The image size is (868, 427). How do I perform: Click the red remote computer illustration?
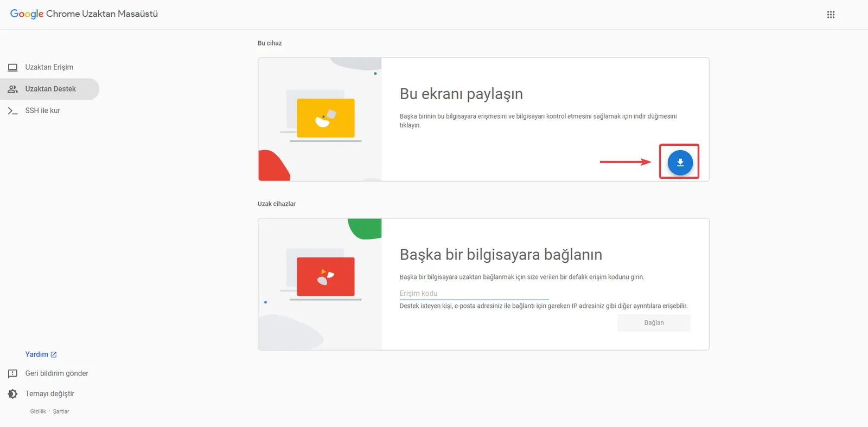pos(325,277)
